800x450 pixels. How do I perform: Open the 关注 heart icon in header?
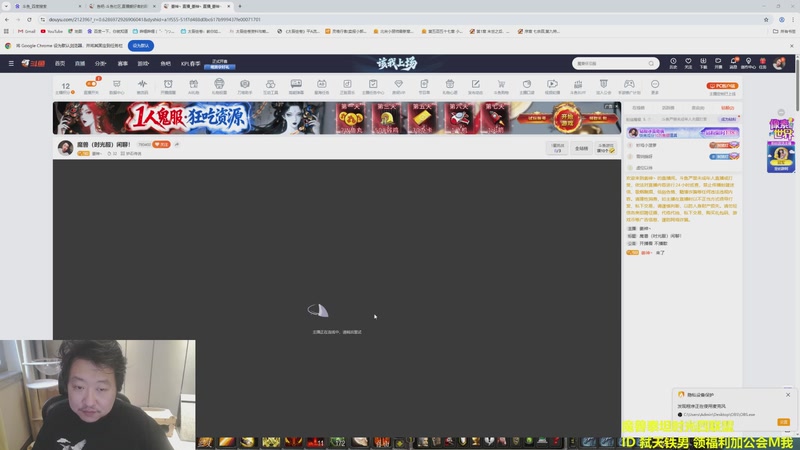[x=688, y=63]
